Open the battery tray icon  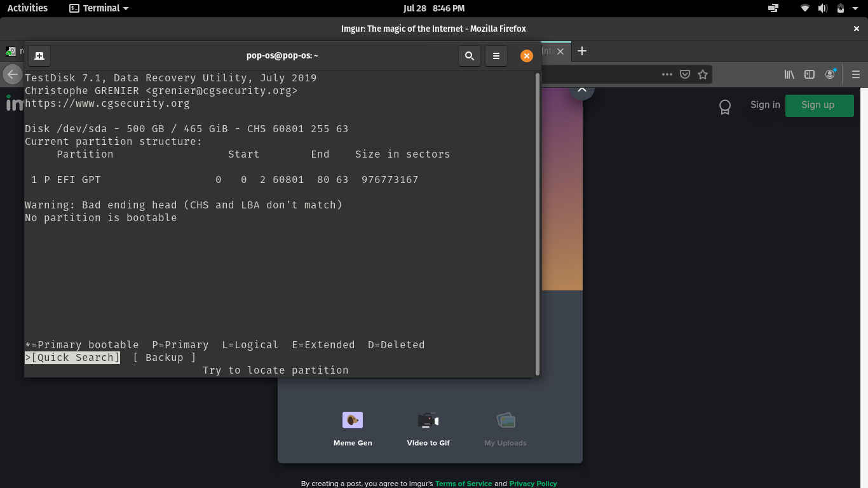point(841,8)
